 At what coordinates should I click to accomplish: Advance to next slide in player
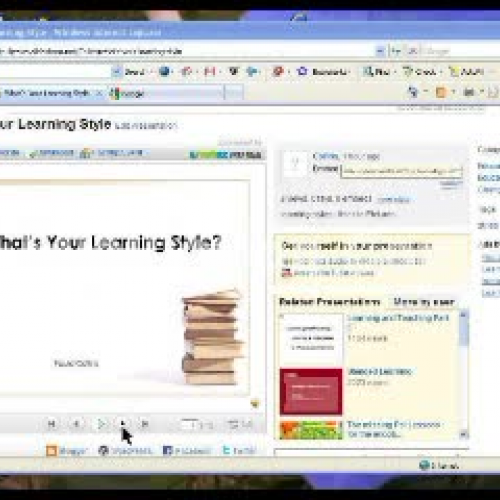[123, 424]
